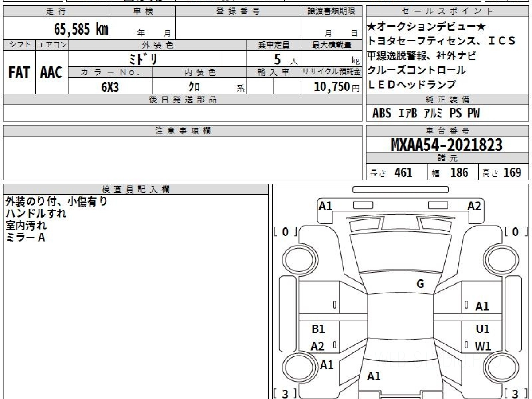532x399 pixels.
Task: Click the シフト header
Action: coord(19,45)
